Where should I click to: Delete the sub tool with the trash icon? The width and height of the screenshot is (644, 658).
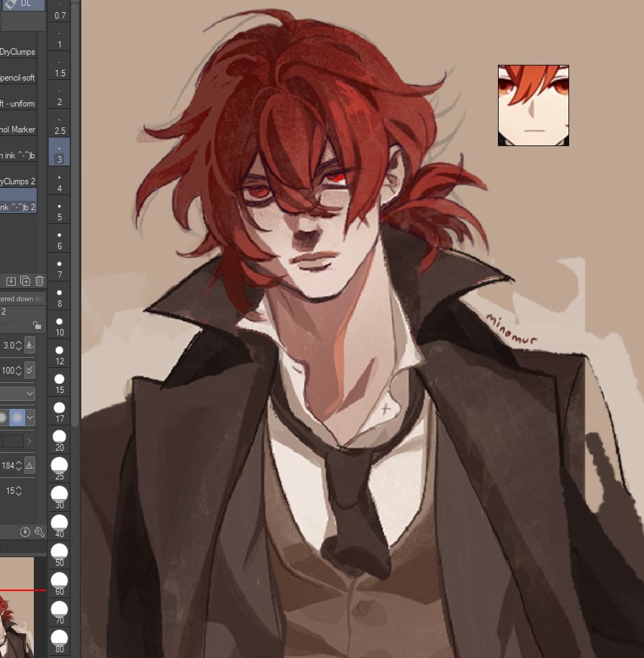click(x=40, y=281)
